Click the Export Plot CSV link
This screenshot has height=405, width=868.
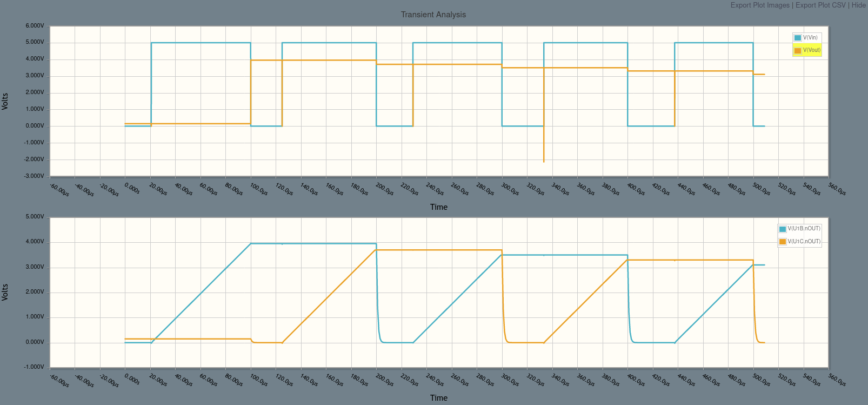click(820, 5)
